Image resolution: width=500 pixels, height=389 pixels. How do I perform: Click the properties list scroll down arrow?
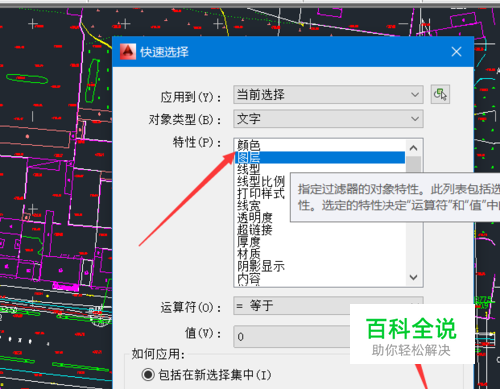413,277
